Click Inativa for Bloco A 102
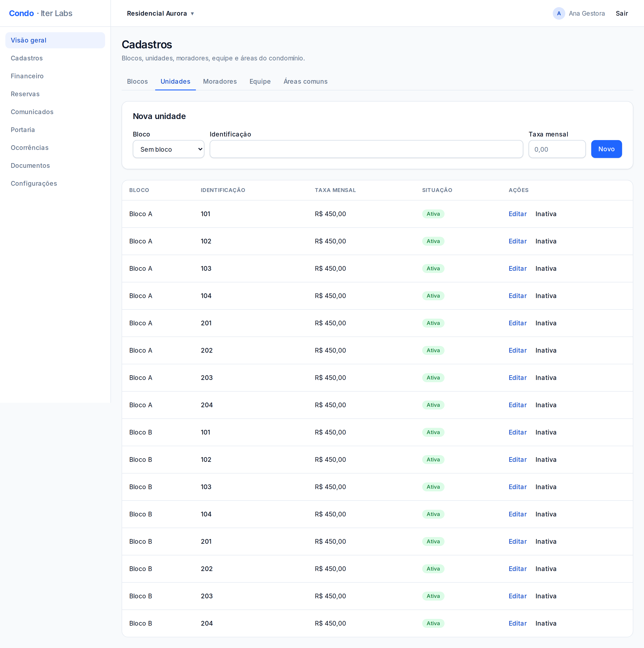644x648 pixels. click(546, 241)
